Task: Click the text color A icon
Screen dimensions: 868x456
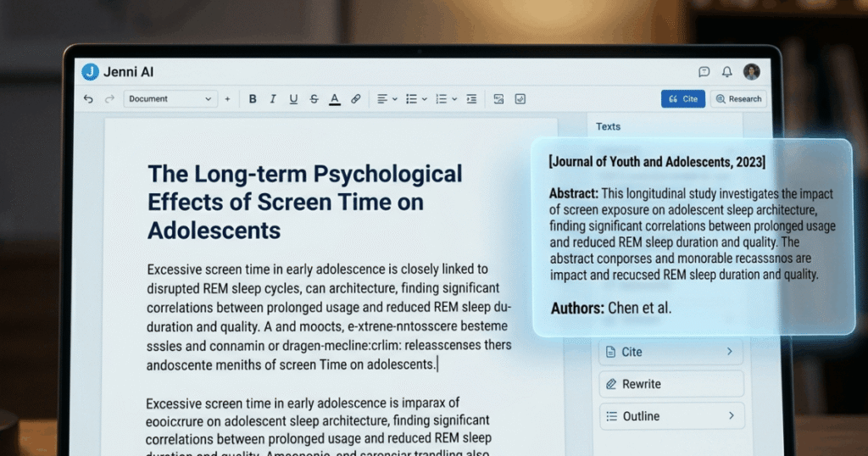Action: click(x=334, y=100)
